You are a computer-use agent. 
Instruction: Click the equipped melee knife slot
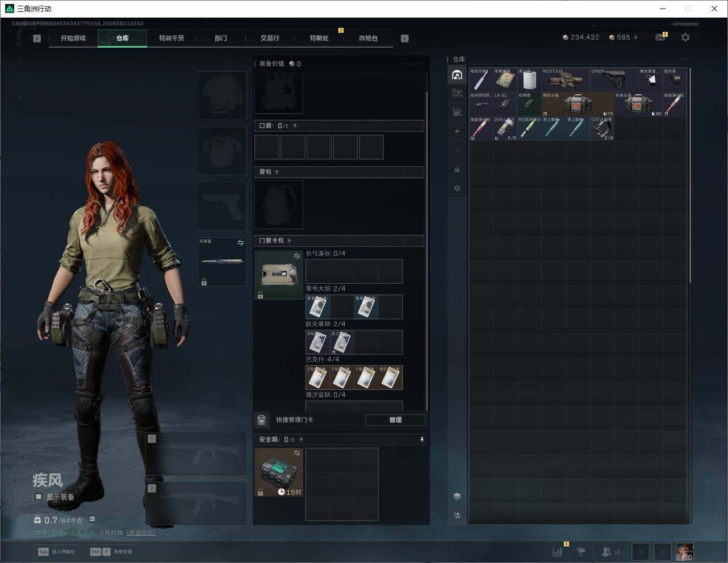click(x=222, y=262)
